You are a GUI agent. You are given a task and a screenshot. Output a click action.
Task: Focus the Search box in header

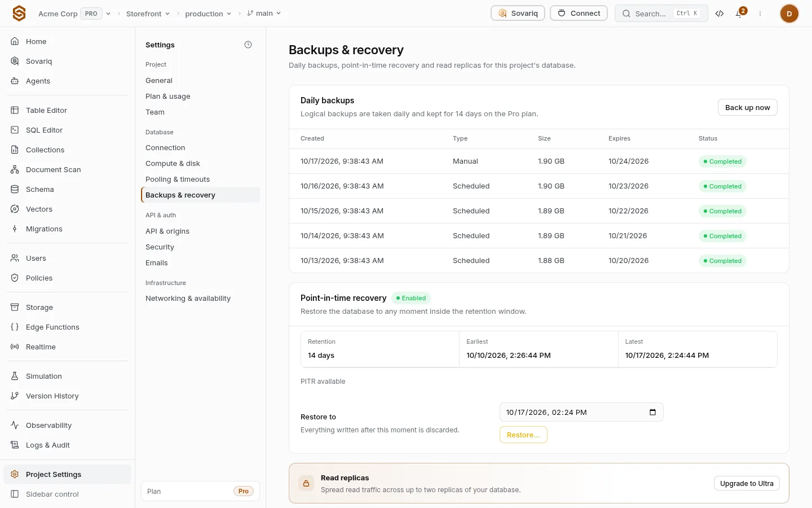(x=661, y=14)
